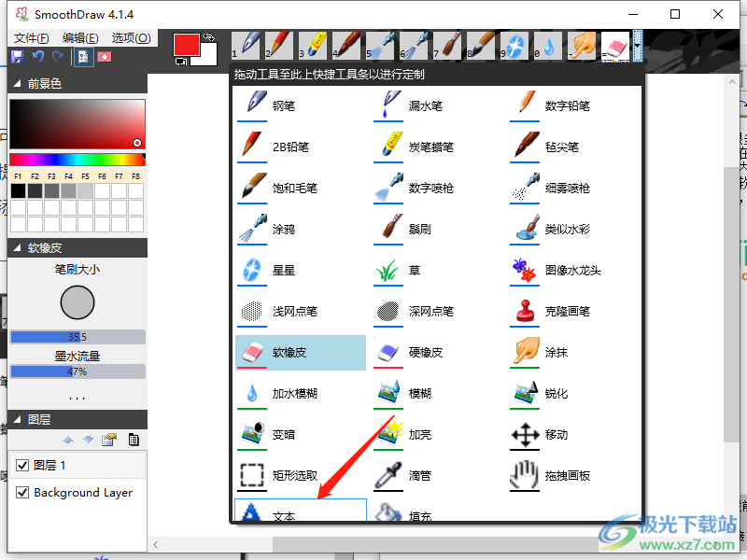
Task: Uncheck the Background Layer visibility checkbox
Action: click(x=22, y=492)
